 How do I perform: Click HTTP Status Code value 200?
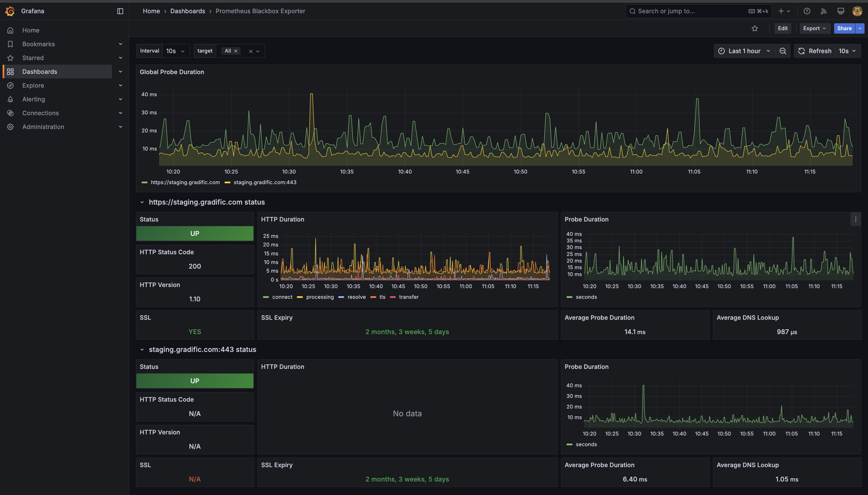pos(195,267)
